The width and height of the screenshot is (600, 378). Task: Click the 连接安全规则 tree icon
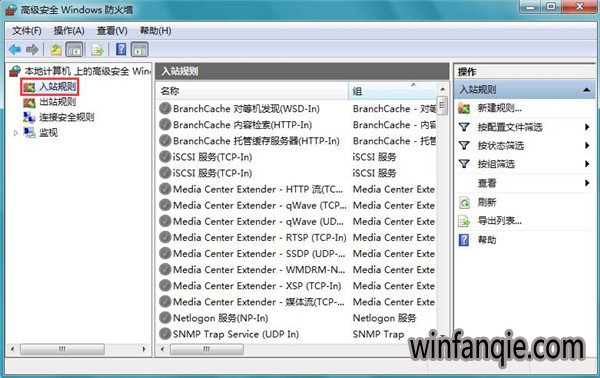(x=29, y=117)
